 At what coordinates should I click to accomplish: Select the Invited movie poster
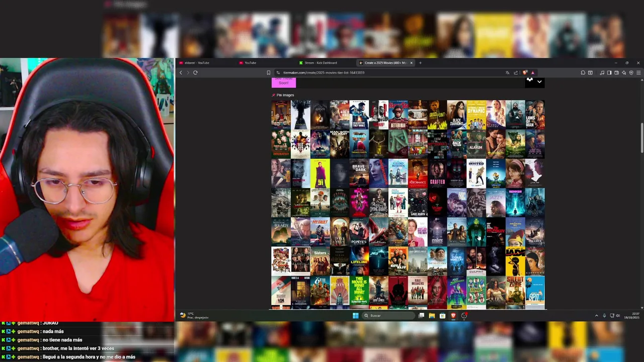click(x=476, y=173)
